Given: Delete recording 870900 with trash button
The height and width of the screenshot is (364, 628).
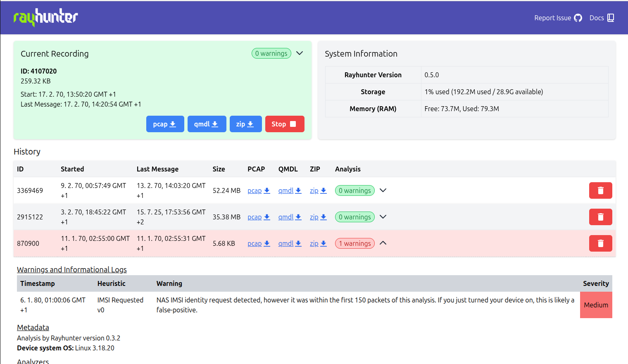Looking at the screenshot, I should point(600,243).
